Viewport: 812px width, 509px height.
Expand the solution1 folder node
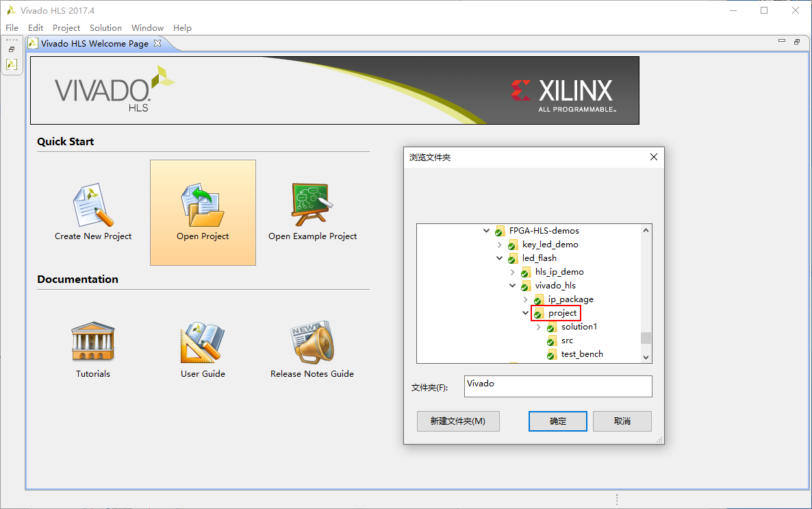click(538, 327)
